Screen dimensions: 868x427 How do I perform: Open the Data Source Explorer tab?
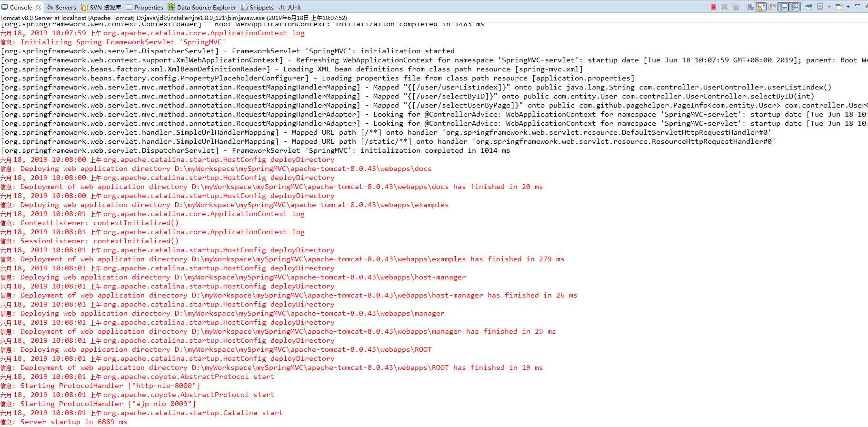click(x=202, y=7)
